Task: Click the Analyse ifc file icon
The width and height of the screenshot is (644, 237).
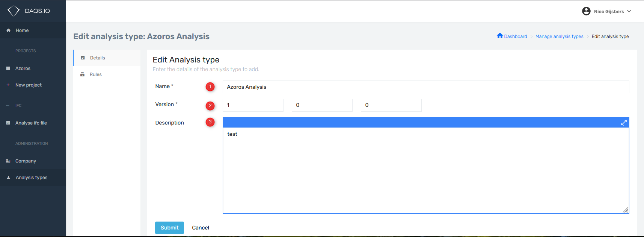Action: 8,123
